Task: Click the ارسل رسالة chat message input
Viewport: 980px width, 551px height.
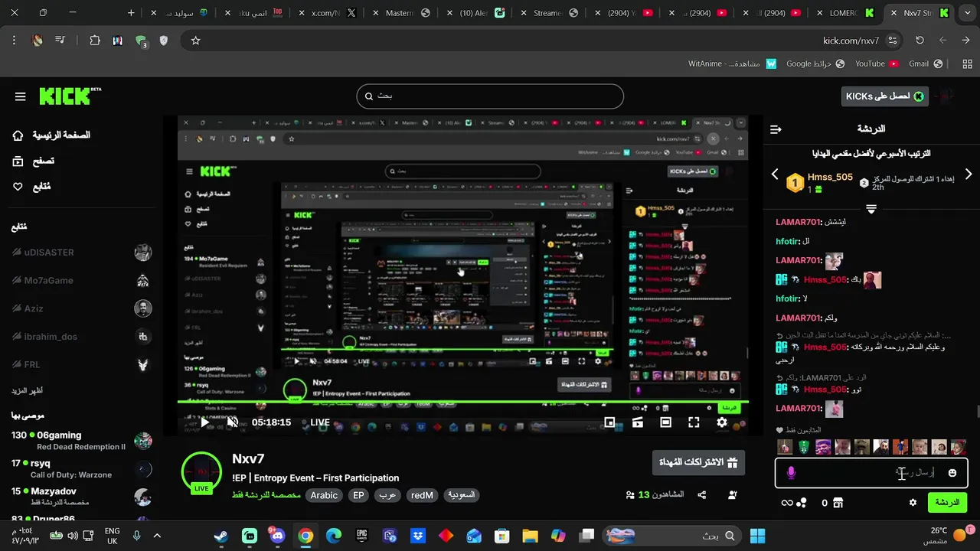Action: 871,473
